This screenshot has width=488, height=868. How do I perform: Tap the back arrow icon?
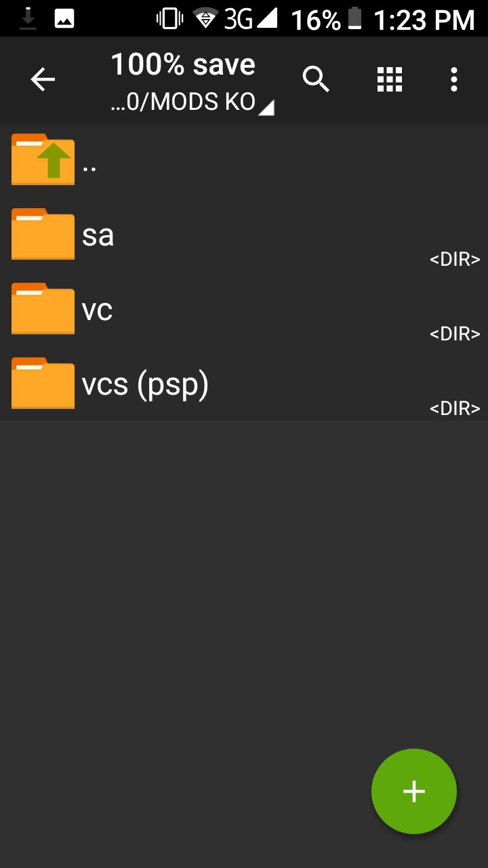[43, 80]
